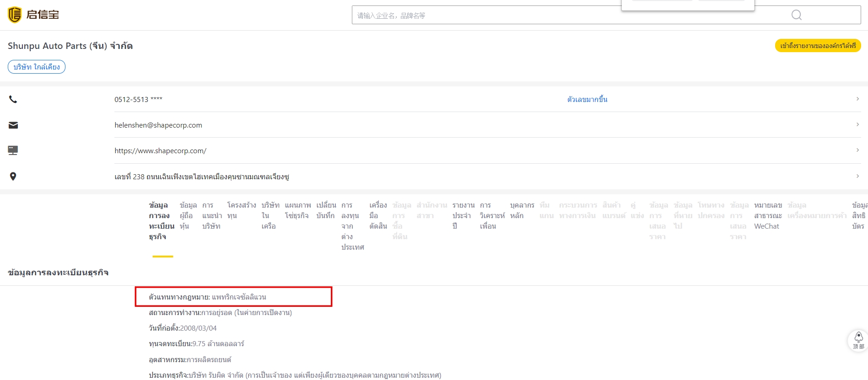The image size is (868, 380).
Task: Expand the phone number row chevron
Action: pyautogui.click(x=857, y=99)
